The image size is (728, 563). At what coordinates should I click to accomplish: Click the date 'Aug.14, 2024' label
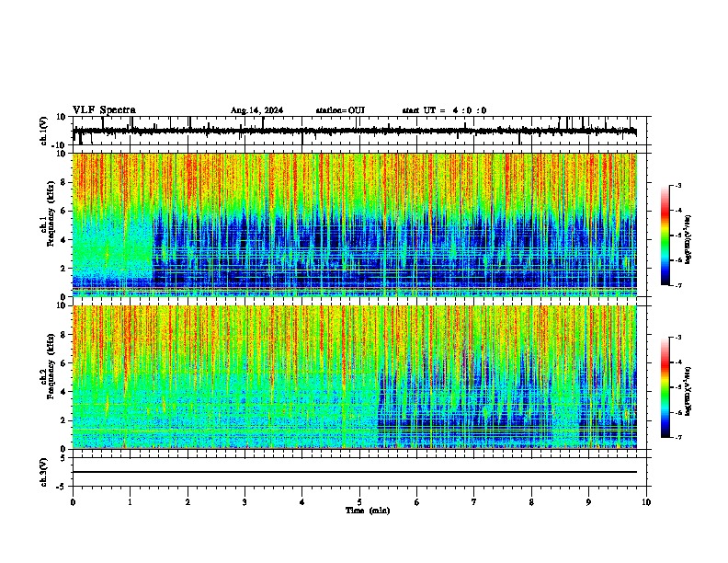click(256, 110)
